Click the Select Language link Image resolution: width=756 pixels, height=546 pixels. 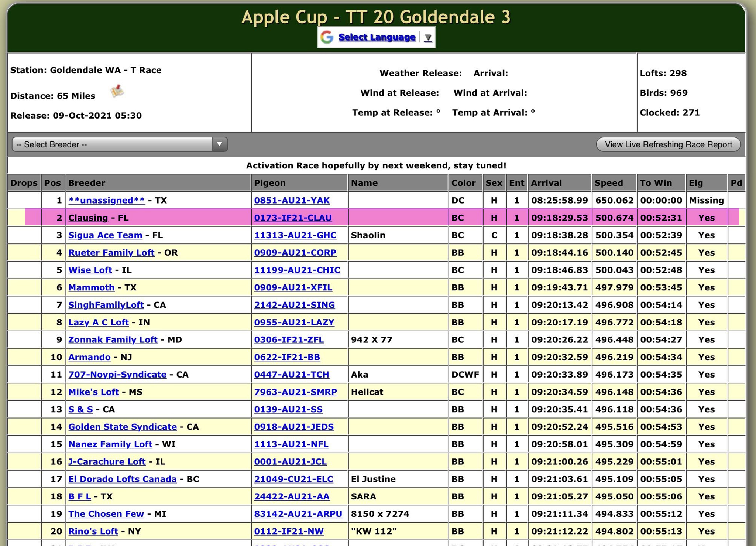tap(377, 37)
